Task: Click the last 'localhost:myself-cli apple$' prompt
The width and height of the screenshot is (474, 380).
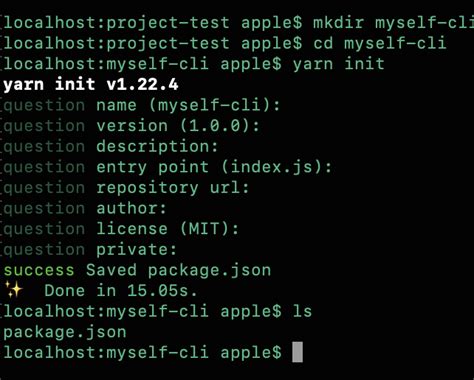Action: tap(142, 353)
